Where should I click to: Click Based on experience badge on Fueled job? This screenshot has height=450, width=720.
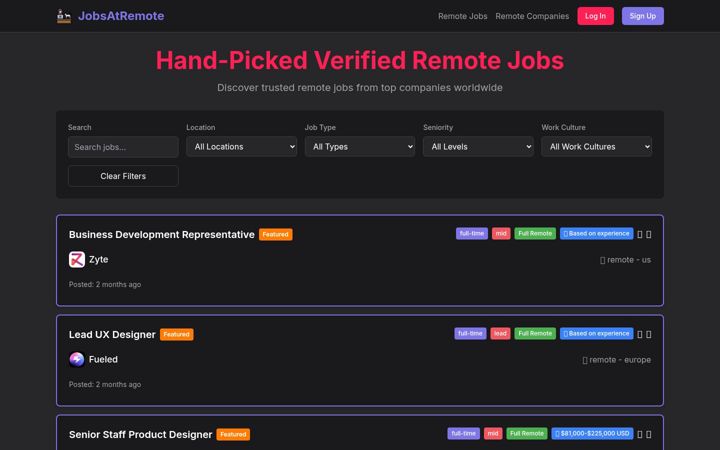point(596,333)
